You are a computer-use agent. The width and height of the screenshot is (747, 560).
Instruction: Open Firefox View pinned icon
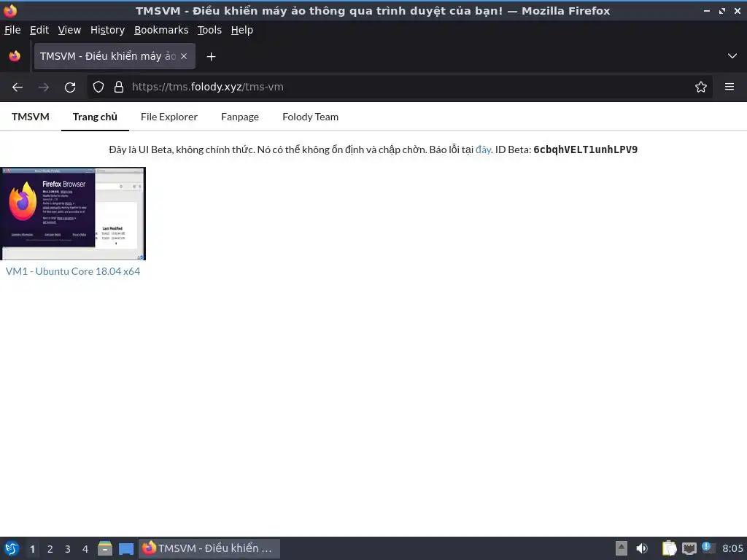pos(15,56)
